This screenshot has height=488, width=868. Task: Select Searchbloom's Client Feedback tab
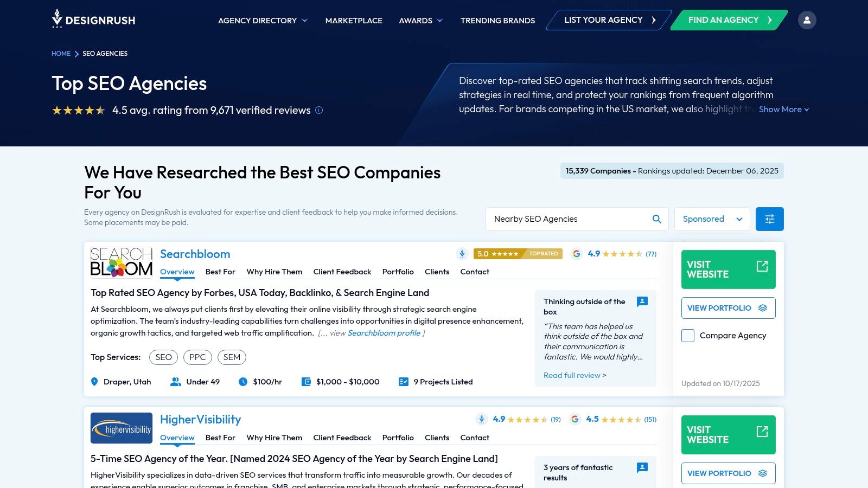[x=342, y=272]
